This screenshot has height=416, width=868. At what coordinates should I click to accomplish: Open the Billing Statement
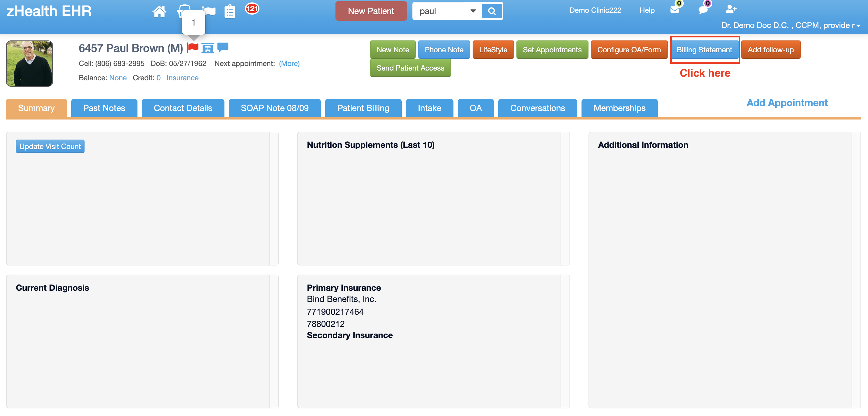[704, 50]
